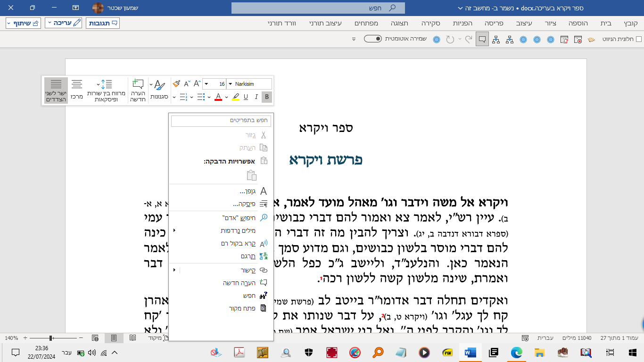Screen dimensions: 644x362
Task: Check the חלונית הניווט checkbox
Action: (638, 40)
